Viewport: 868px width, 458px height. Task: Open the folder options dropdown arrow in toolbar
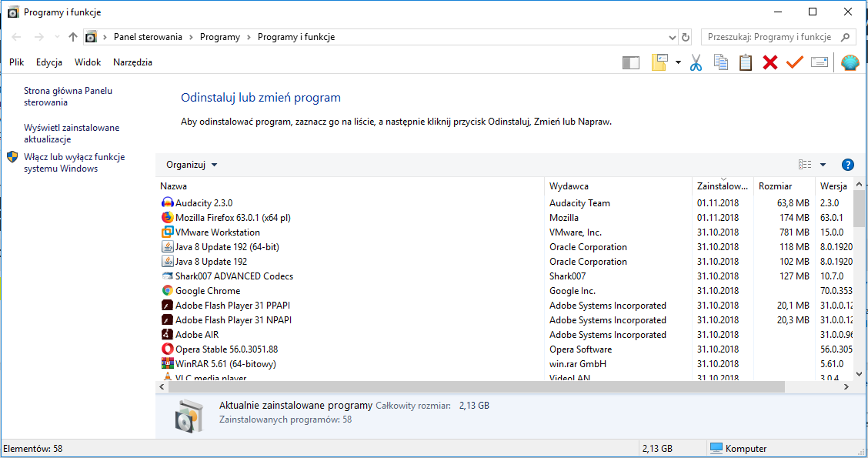(678, 62)
